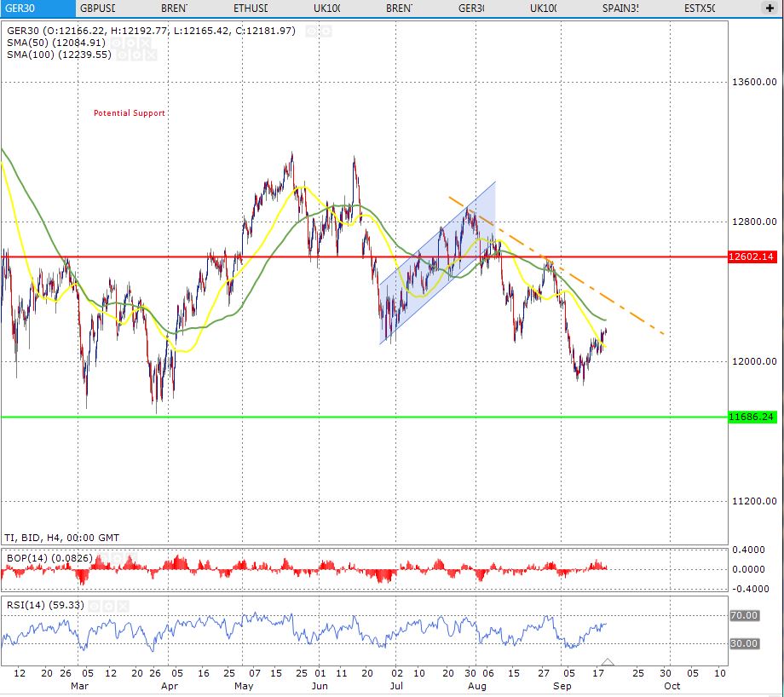Viewport: 784px width, 697px height.
Task: Open the settings icon beside RSI(14)
Action: coord(111,605)
